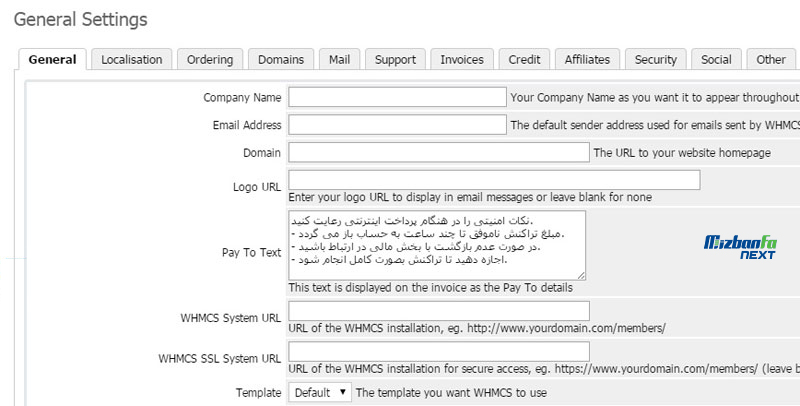800x406 pixels.
Task: Open the Support settings tab
Action: 395,60
